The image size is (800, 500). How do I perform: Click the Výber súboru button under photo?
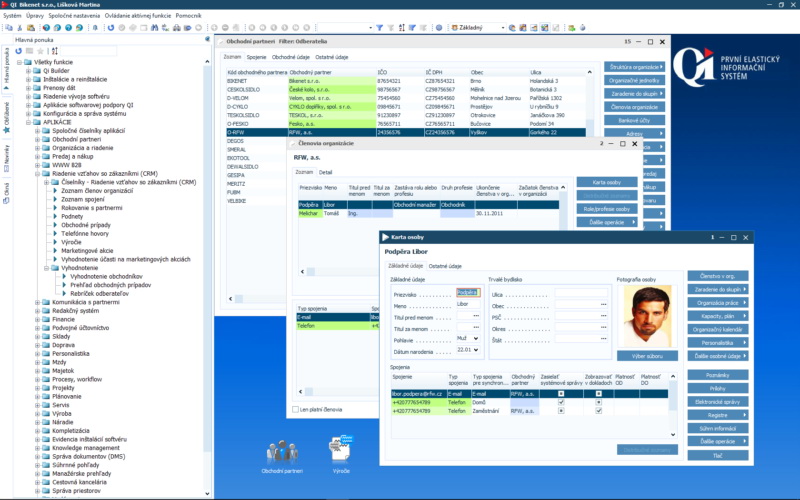tap(647, 356)
